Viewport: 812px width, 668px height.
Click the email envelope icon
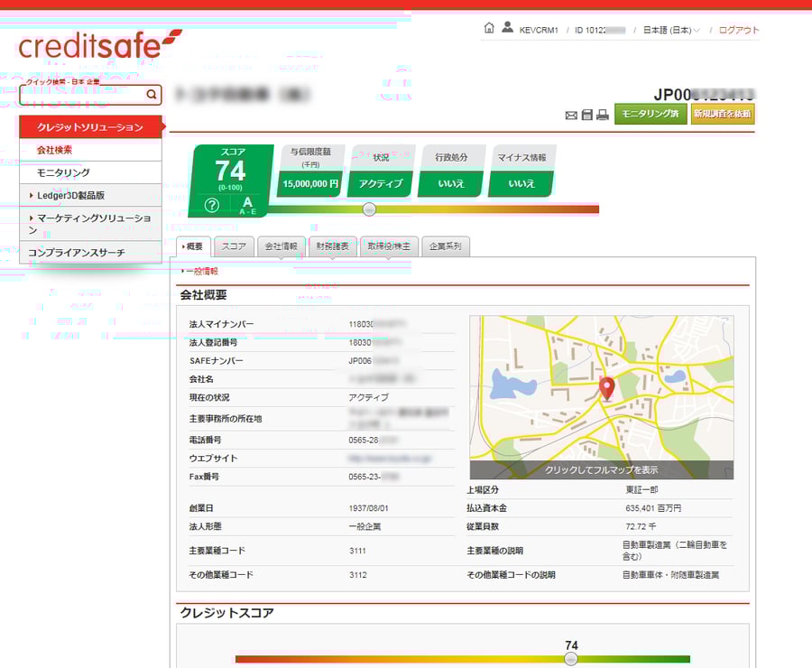[x=571, y=115]
